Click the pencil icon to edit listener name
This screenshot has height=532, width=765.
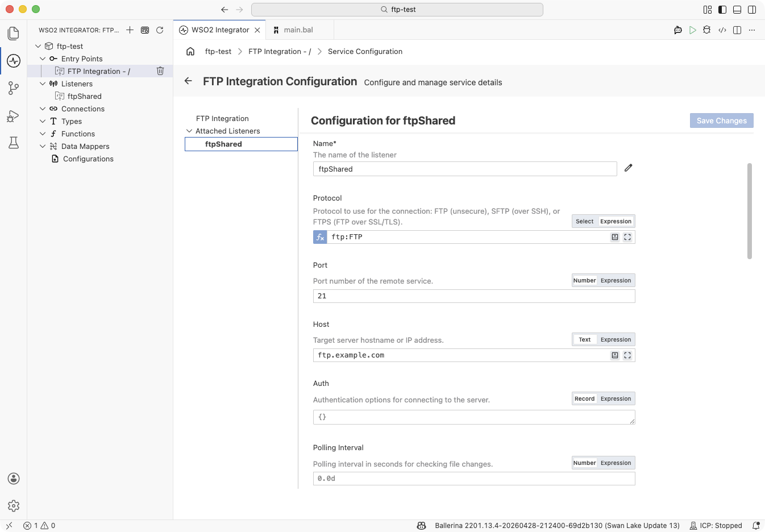(x=628, y=168)
